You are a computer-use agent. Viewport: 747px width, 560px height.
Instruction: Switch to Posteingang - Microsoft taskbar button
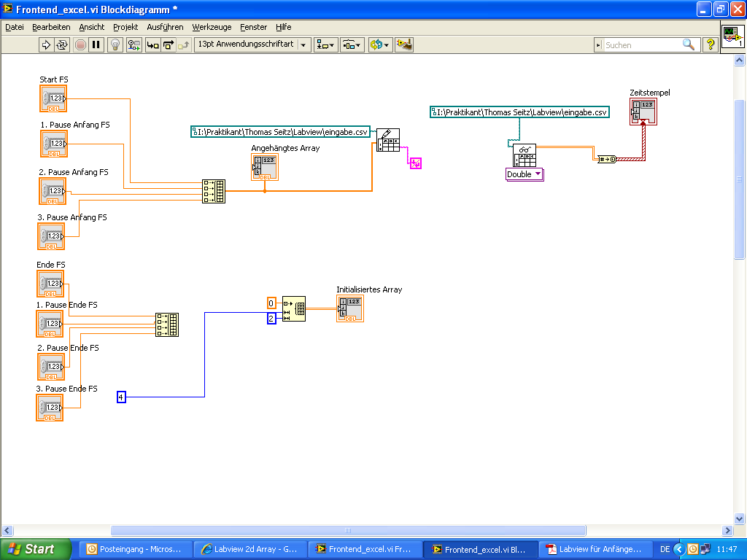[136, 549]
